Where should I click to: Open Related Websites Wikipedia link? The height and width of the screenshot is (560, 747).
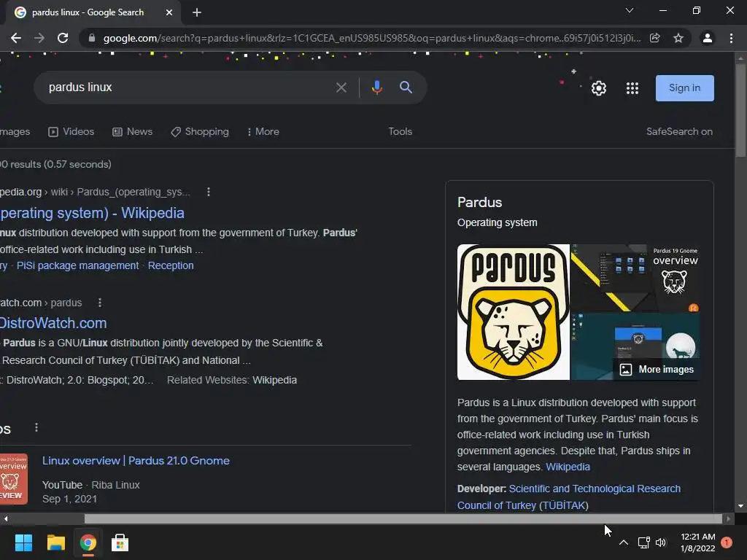click(274, 381)
